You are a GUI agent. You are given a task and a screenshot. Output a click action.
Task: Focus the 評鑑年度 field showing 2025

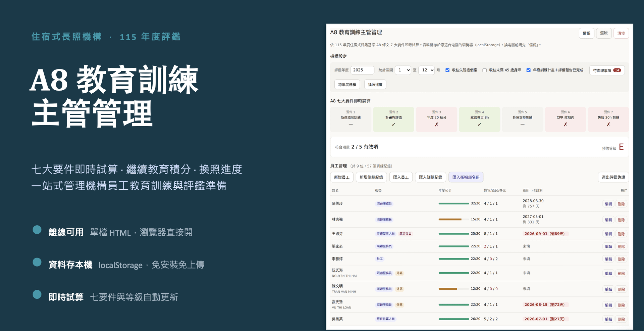pyautogui.click(x=362, y=70)
